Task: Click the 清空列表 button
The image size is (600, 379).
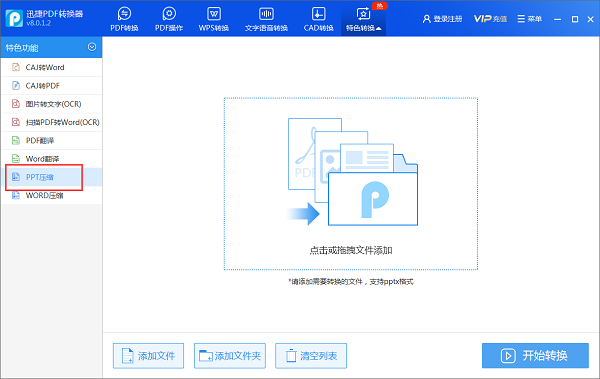Action: [x=311, y=356]
